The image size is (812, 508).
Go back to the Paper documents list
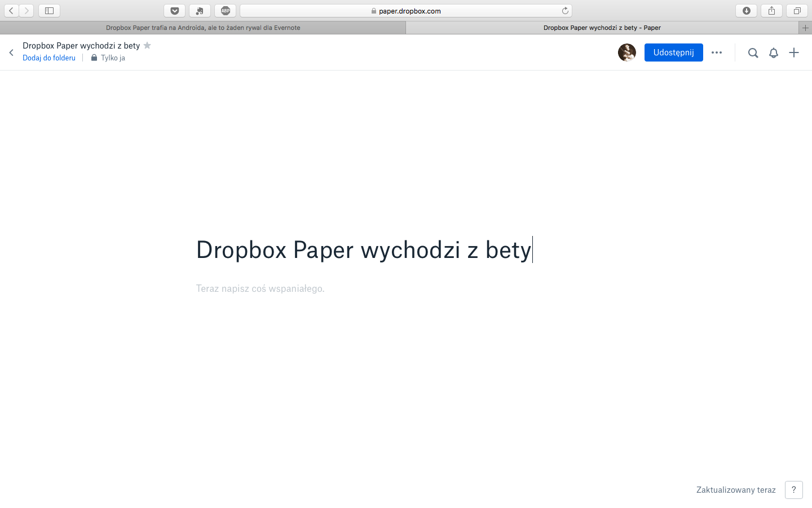[11, 52]
